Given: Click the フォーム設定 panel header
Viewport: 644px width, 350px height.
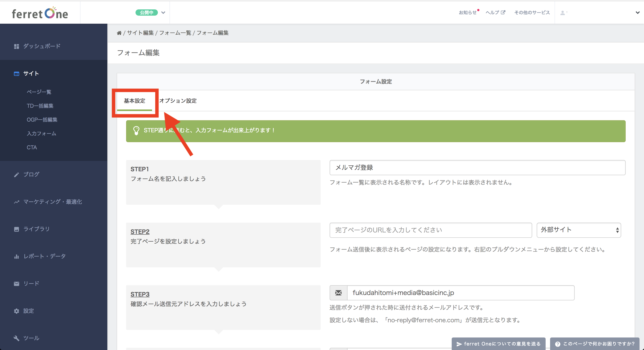Looking at the screenshot, I should click(376, 82).
